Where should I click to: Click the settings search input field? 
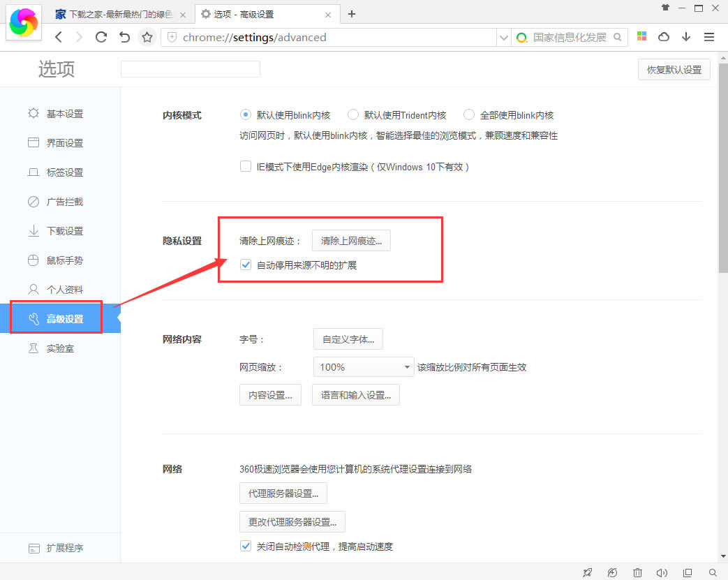190,69
